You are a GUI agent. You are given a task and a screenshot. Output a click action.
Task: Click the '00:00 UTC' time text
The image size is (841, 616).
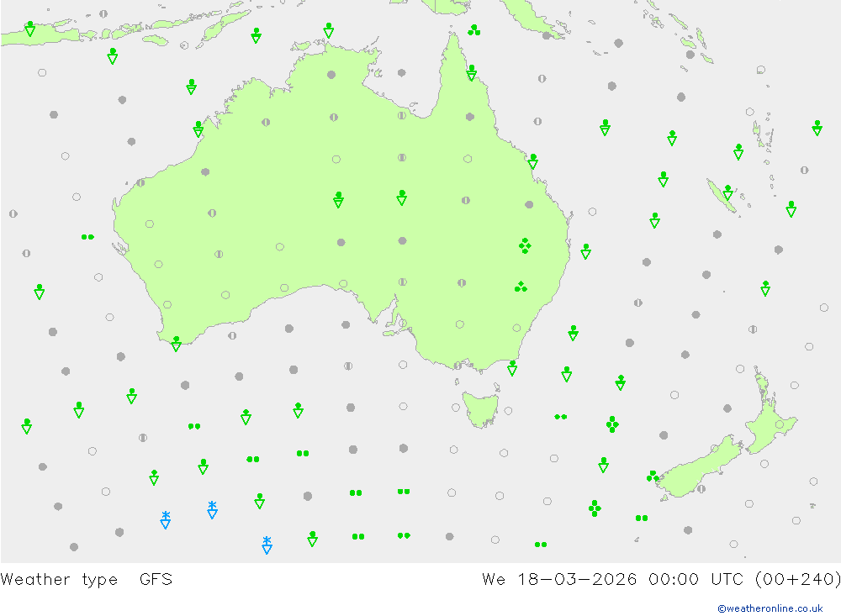(x=696, y=579)
